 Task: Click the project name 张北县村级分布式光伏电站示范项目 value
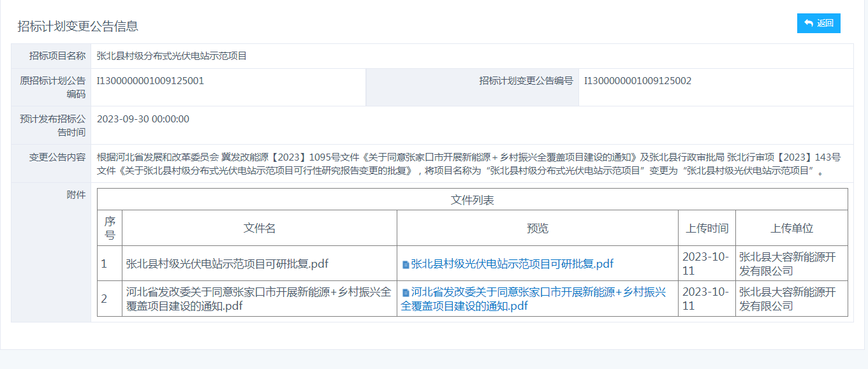coord(172,56)
